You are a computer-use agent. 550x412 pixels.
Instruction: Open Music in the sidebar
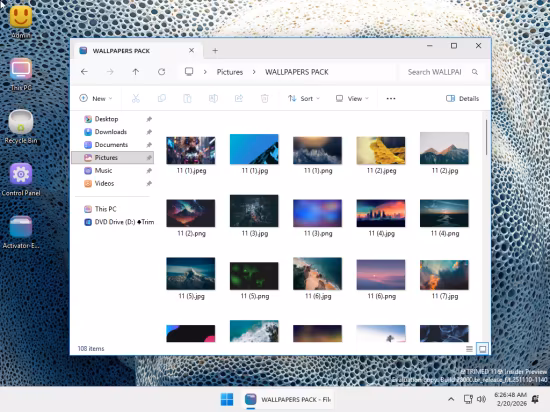pos(113,170)
